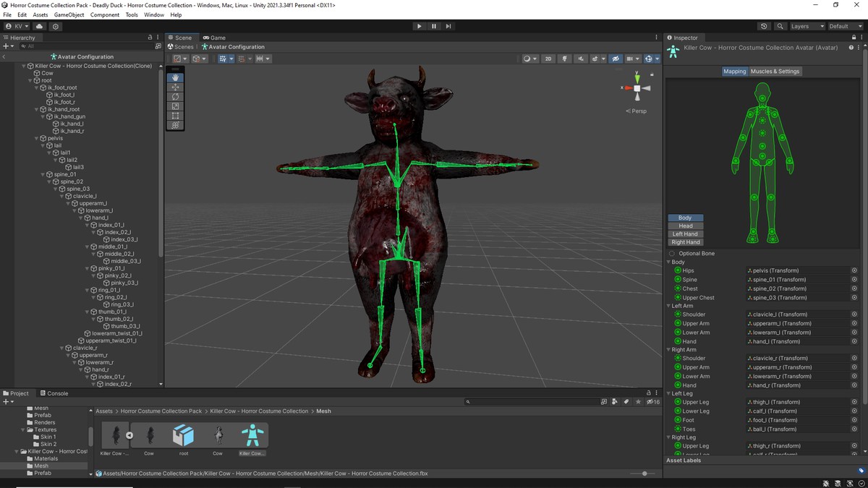Select the root prefab thumbnail in Project panel
Image resolution: width=868 pixels, height=488 pixels.
184,436
